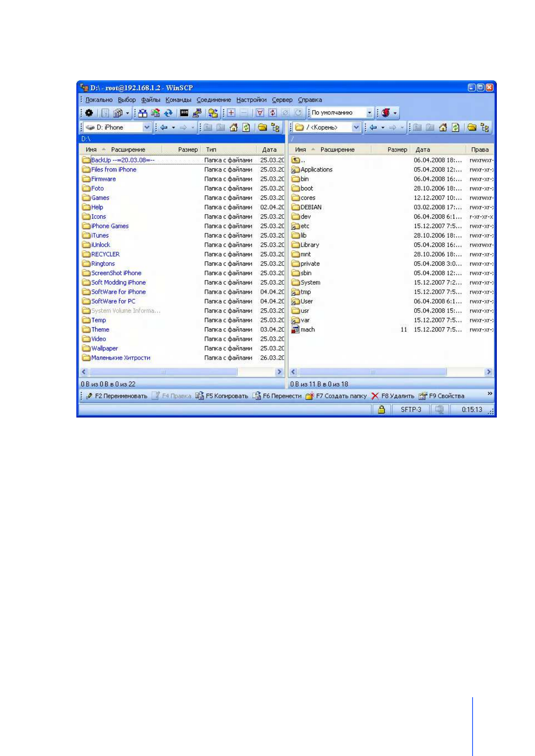Image resolution: width=535 pixels, height=756 pixels.
Task: Refresh the local panel
Action: (246, 127)
